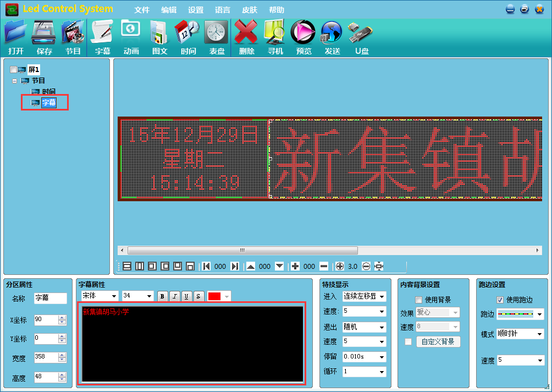This screenshot has width=552, height=392.
Task: Click the U盘 USB drive icon
Action: click(x=361, y=37)
